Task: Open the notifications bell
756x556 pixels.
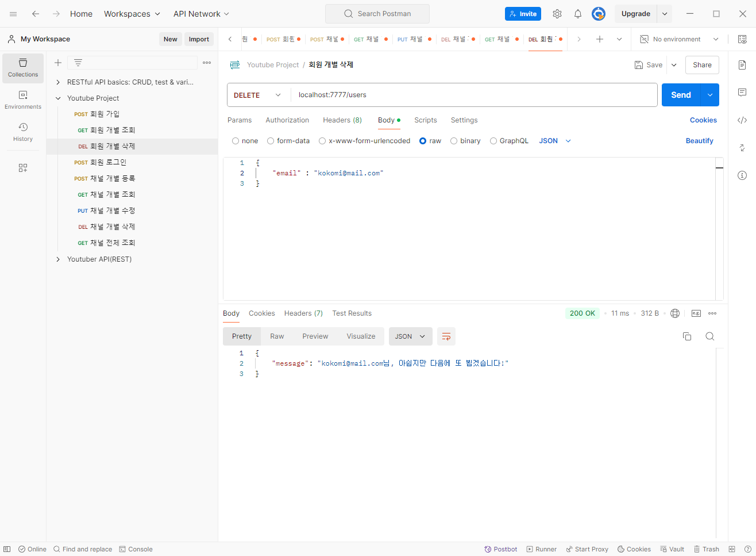Action: [x=578, y=14]
